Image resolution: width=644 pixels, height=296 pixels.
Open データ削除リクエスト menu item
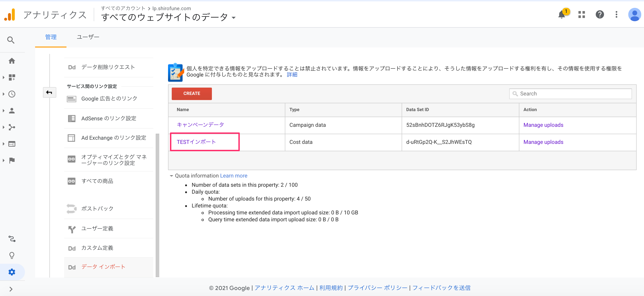[x=108, y=67]
